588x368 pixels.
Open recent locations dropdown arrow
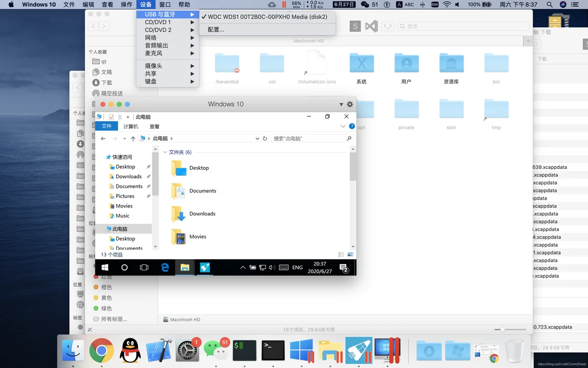124,139
